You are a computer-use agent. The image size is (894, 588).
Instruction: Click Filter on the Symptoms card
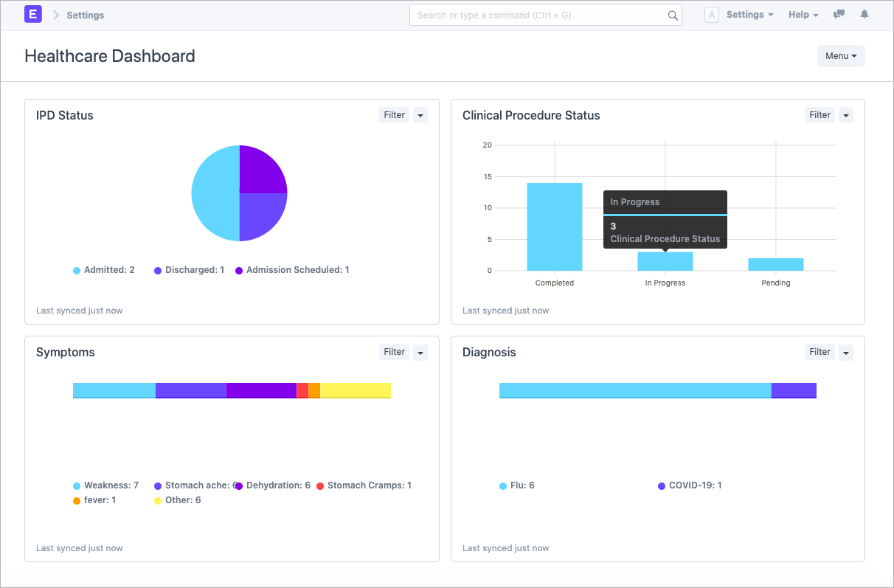393,352
